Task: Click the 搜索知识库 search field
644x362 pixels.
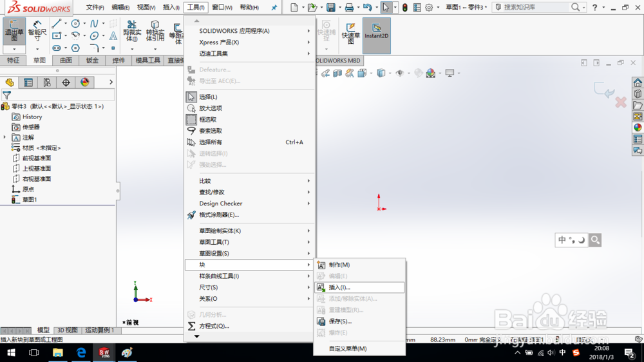Action: [533, 7]
